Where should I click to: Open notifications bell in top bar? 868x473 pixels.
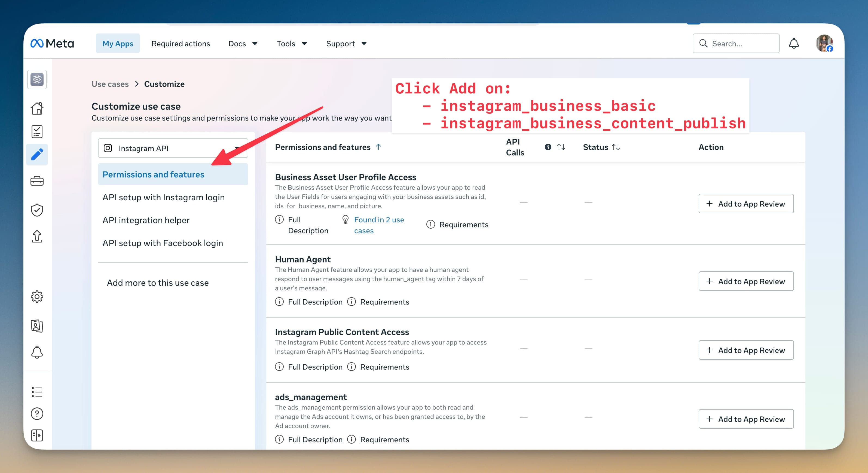pos(794,44)
